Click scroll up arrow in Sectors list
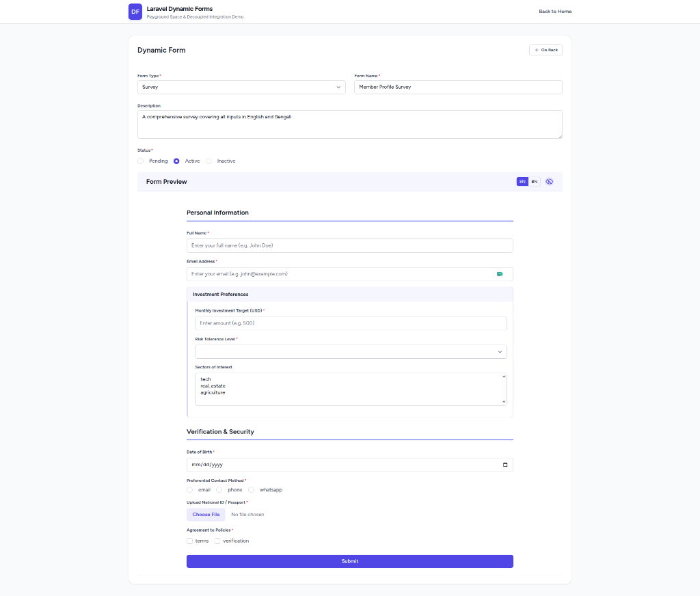 tap(504, 377)
